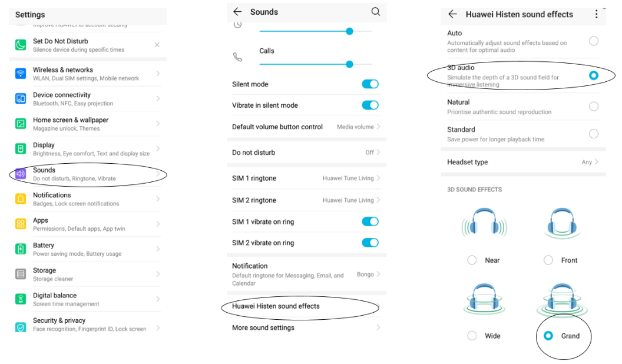
Task: Disable Silent mode
Action: pos(370,84)
